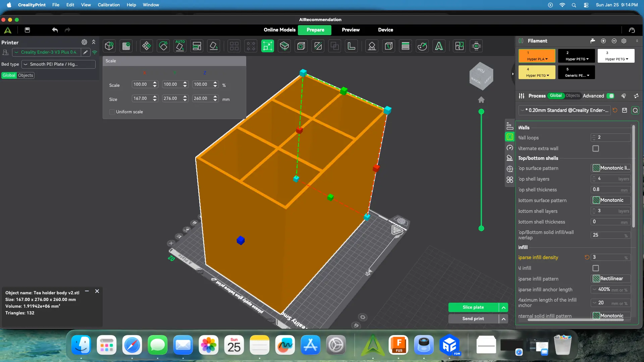Open the Bed type dropdown

coord(58,64)
